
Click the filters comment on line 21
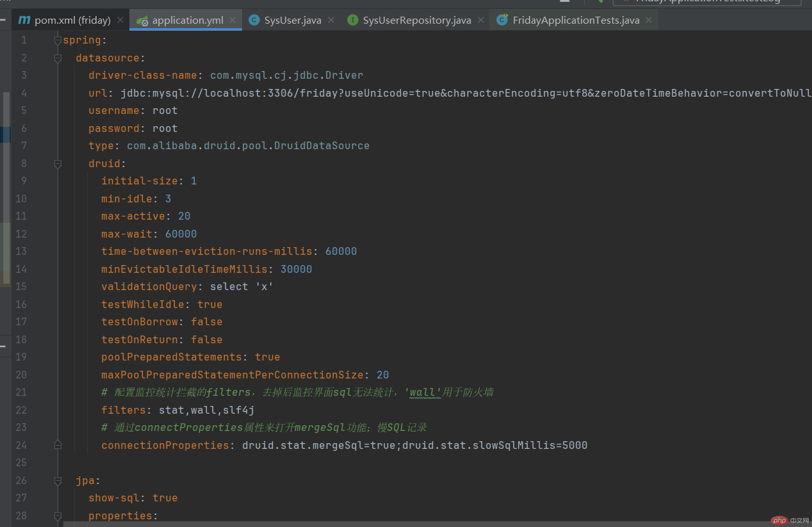297,393
